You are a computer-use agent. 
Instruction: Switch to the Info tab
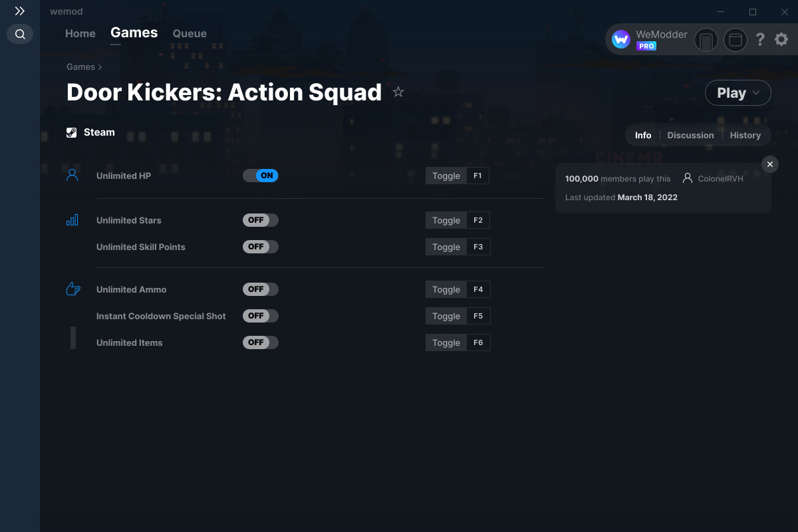[x=643, y=135]
